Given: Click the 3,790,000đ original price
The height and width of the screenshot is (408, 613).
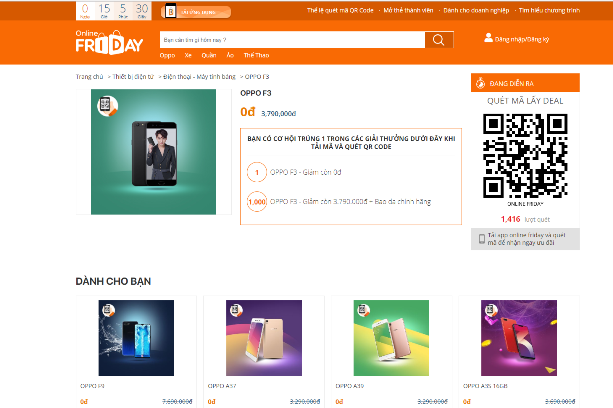Looking at the screenshot, I should point(278,113).
